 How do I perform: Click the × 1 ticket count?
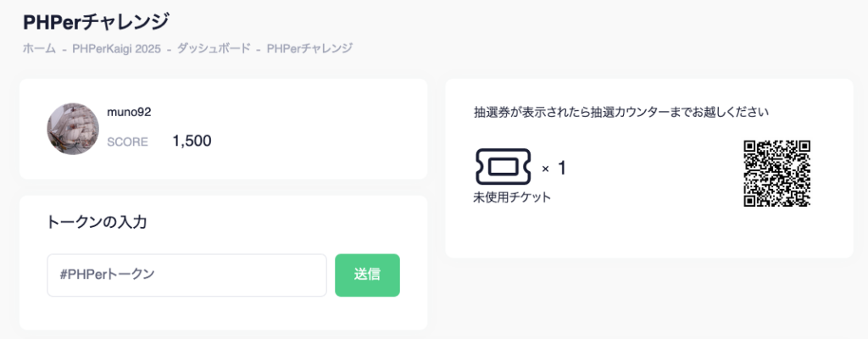(x=554, y=168)
